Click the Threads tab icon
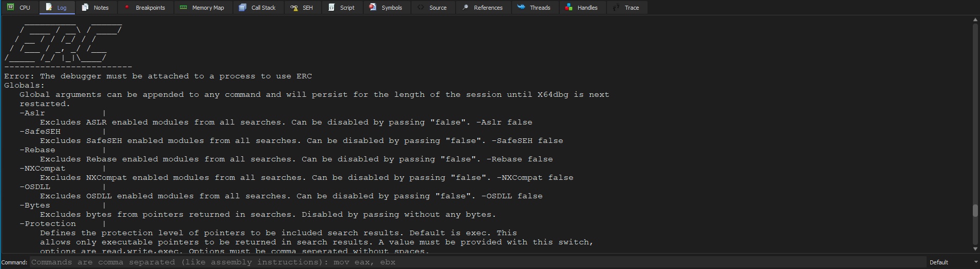 (521, 8)
